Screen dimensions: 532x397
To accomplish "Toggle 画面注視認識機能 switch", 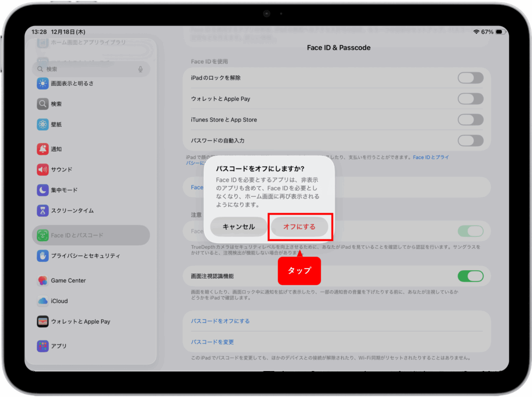I will tap(470, 276).
